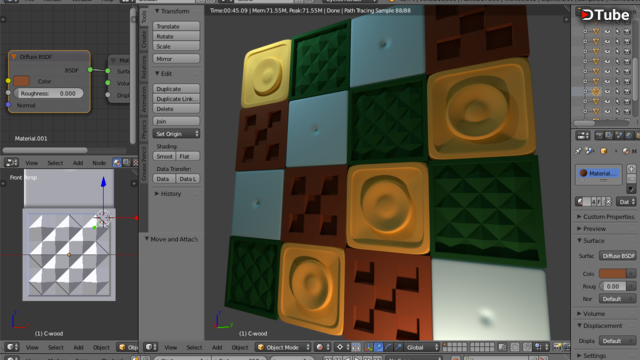Enable the rotate manipulator arc icon
The height and width of the screenshot is (360, 640).
click(388, 347)
